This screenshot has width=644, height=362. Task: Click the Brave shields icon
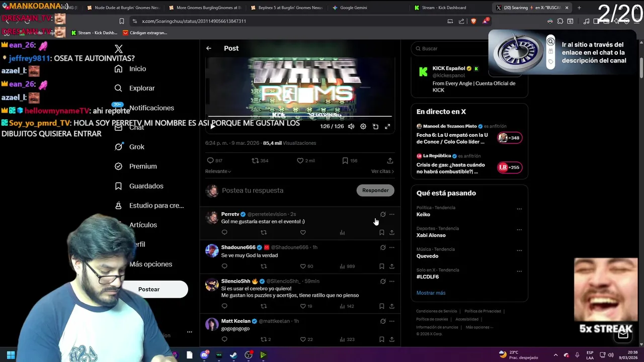tap(473, 21)
